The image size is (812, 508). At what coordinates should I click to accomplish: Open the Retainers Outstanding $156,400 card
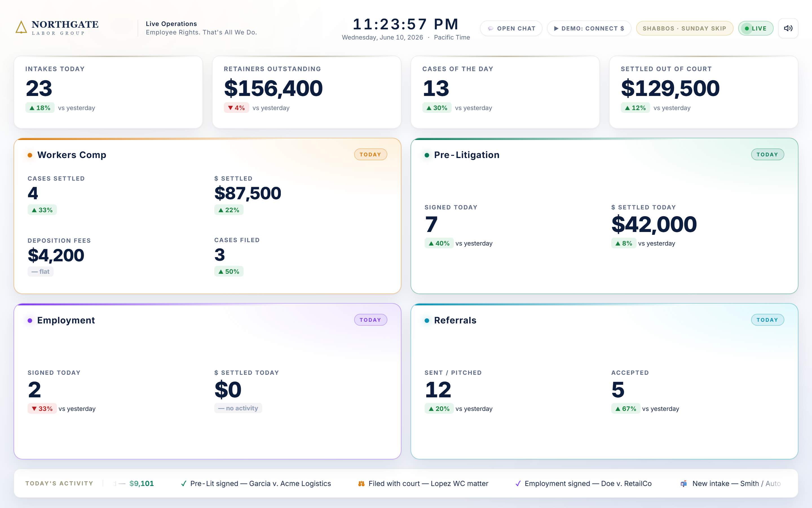pyautogui.click(x=307, y=92)
